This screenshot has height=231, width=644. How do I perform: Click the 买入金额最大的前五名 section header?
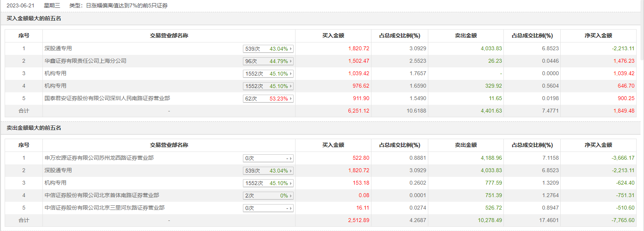point(34,18)
